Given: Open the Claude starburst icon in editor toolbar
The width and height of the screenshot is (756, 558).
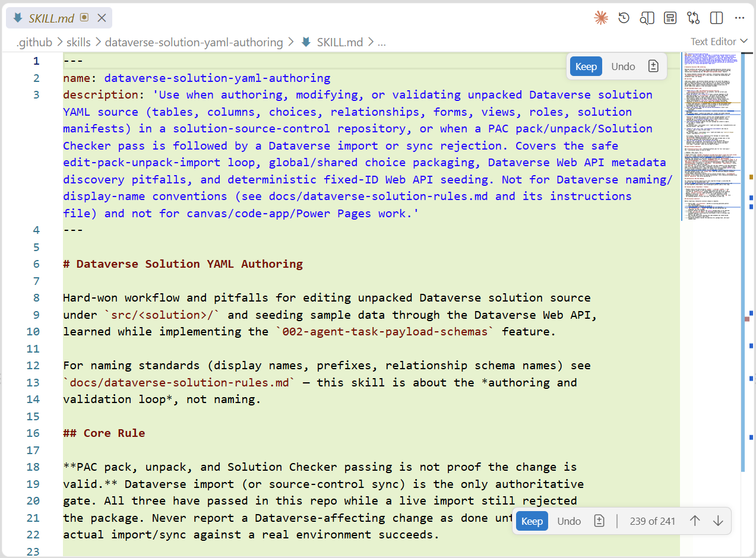Looking at the screenshot, I should tap(601, 18).
